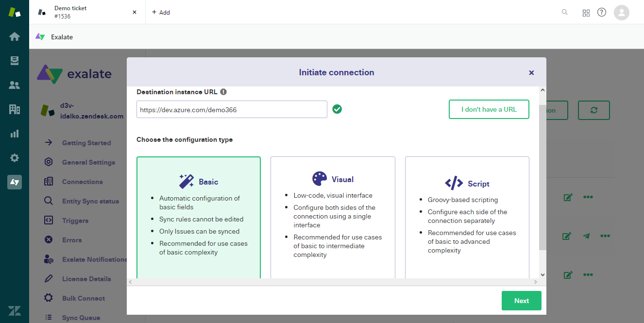Click 'Low-code, visual interface' bullet
This screenshot has height=323, width=644.
[x=333, y=195]
